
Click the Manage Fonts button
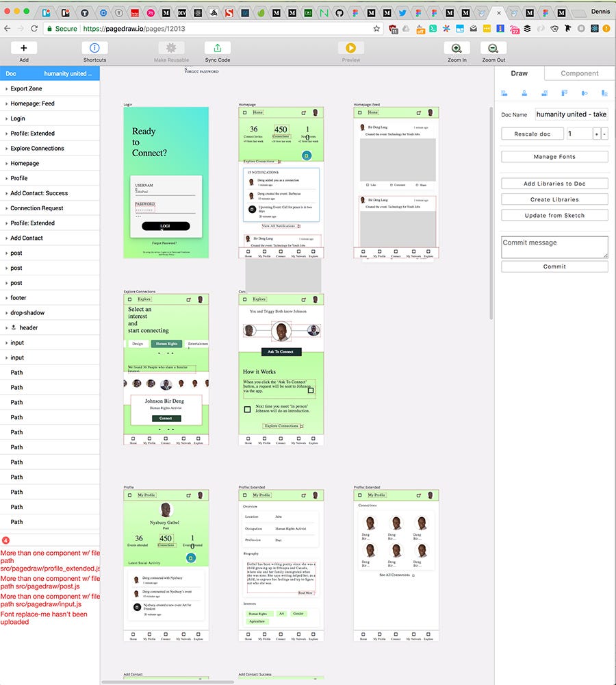tap(554, 157)
